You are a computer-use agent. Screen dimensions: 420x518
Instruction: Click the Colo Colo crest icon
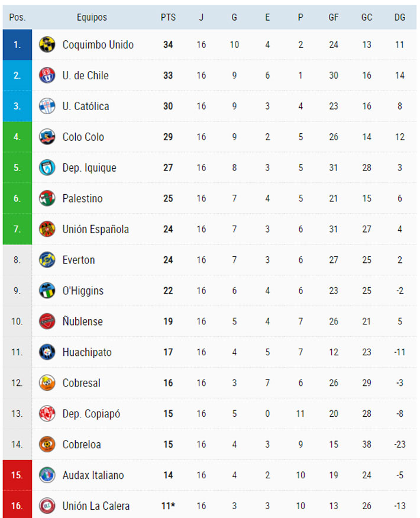click(47, 137)
